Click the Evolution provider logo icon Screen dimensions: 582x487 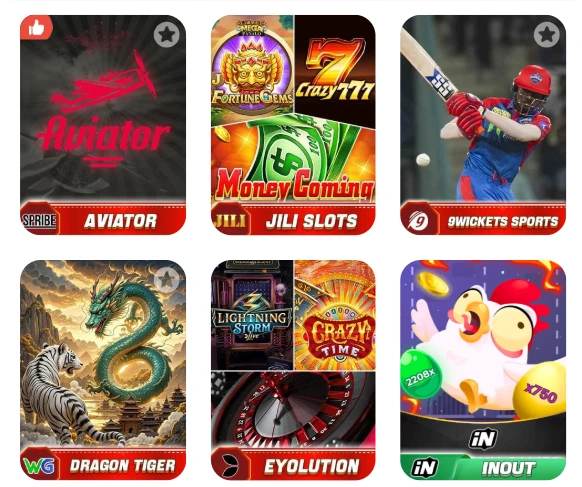click(x=231, y=465)
